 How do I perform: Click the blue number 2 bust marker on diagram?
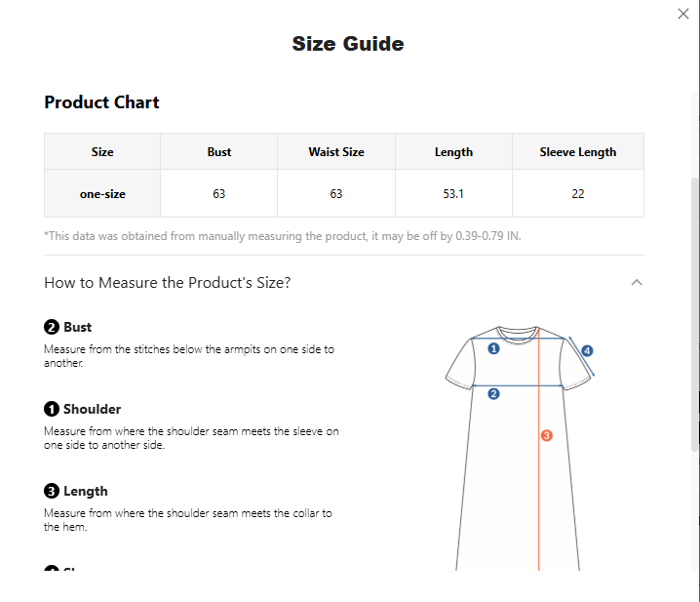493,394
